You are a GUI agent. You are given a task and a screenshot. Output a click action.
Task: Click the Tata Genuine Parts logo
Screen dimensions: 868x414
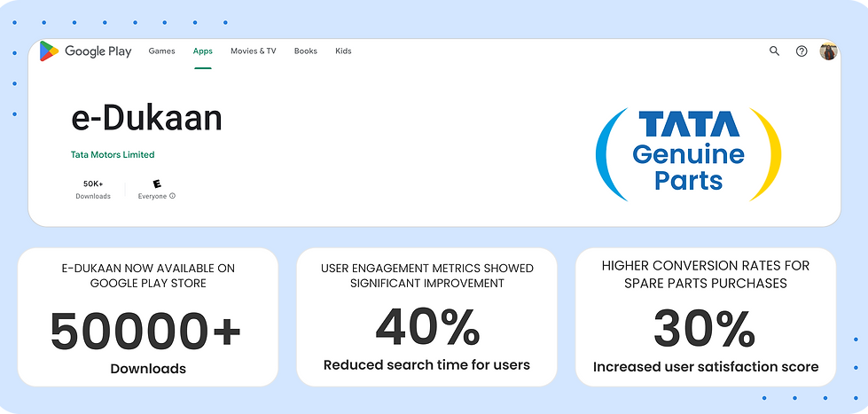click(688, 154)
